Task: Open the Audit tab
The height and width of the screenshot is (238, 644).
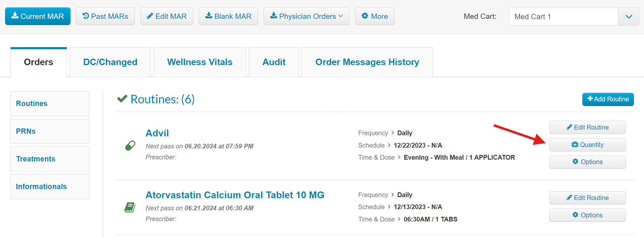Action: tap(274, 62)
